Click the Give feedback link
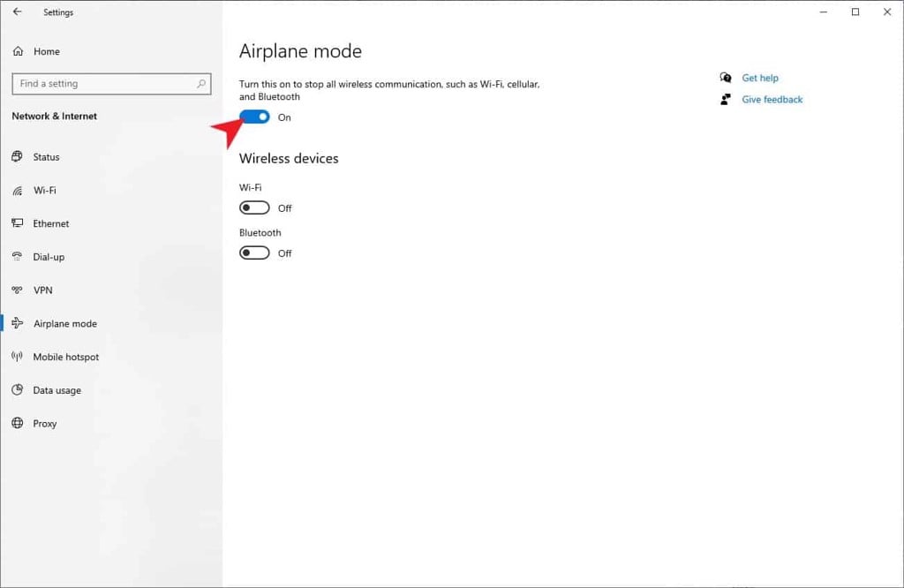904x588 pixels. [772, 100]
